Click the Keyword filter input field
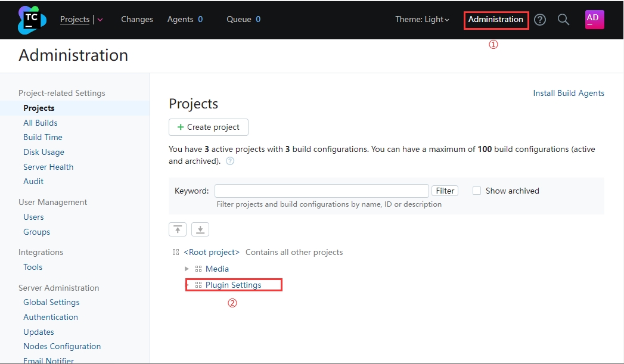624x364 pixels. point(321,191)
